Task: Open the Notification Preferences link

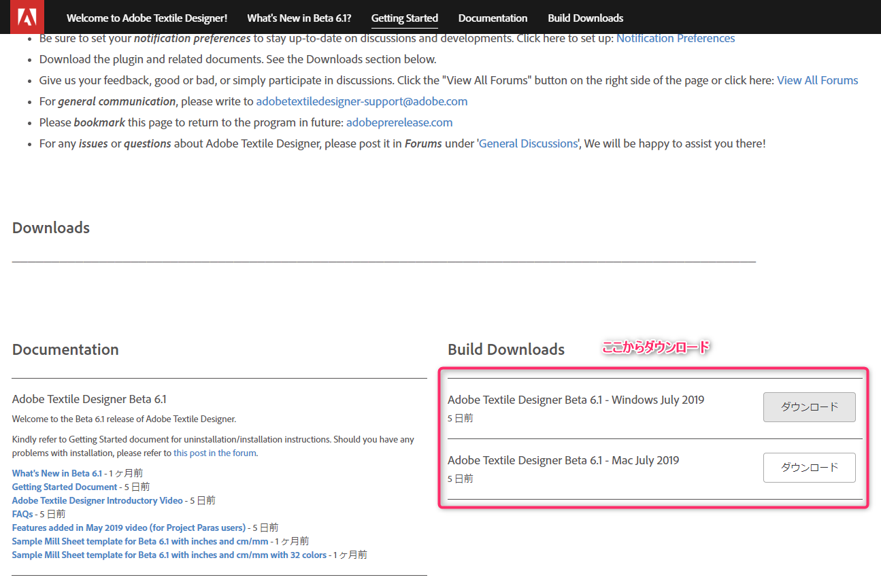Action: [x=675, y=38]
